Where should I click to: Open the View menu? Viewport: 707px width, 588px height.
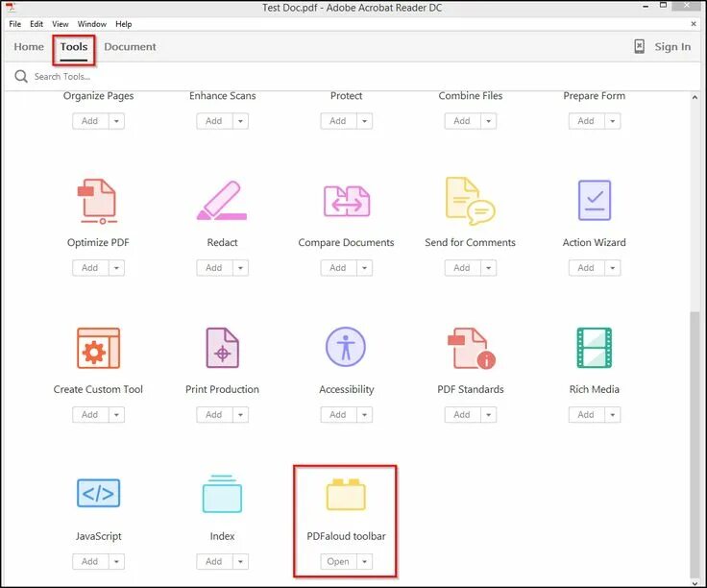pos(60,24)
